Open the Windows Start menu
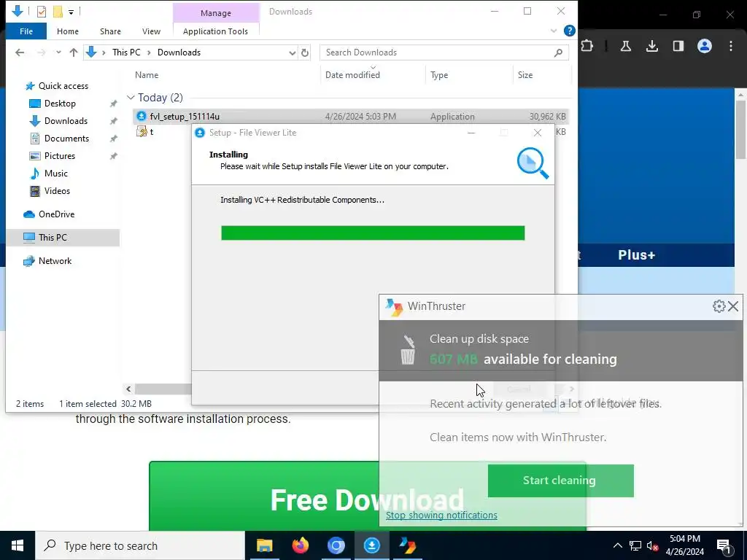Viewport: 747px width, 560px height. (x=18, y=545)
